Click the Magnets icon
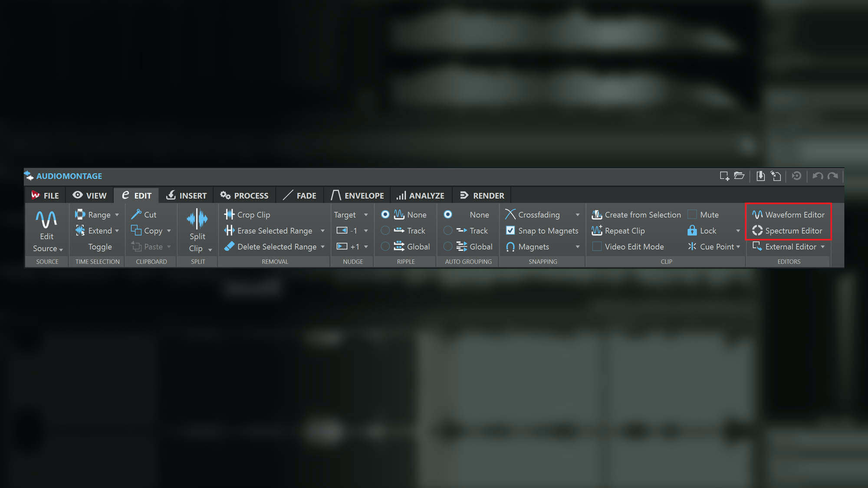 pos(510,246)
